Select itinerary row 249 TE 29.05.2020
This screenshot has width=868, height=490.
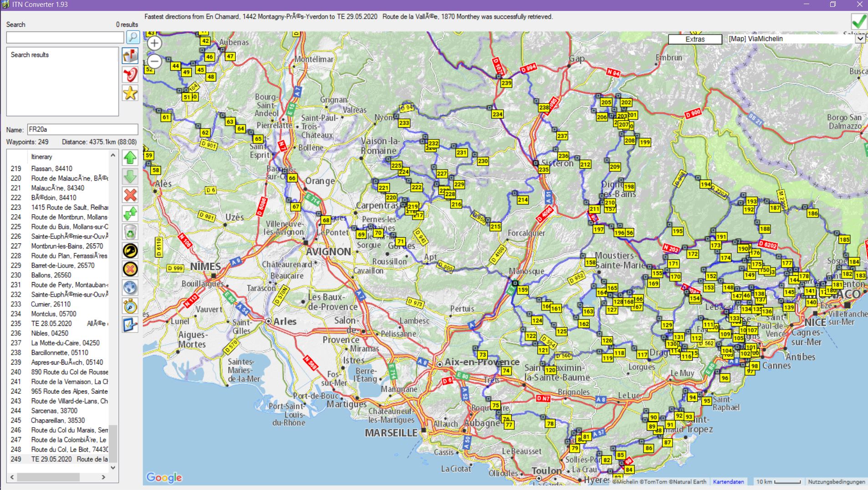coord(58,459)
